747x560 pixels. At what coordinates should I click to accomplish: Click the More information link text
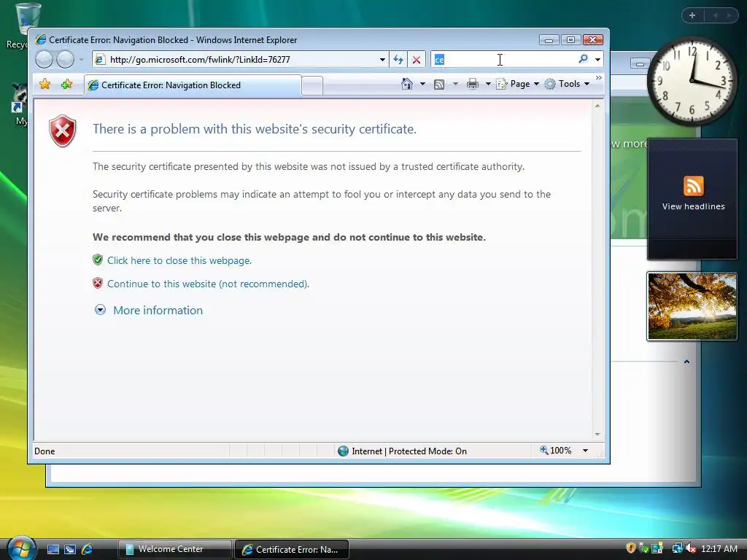(x=158, y=310)
